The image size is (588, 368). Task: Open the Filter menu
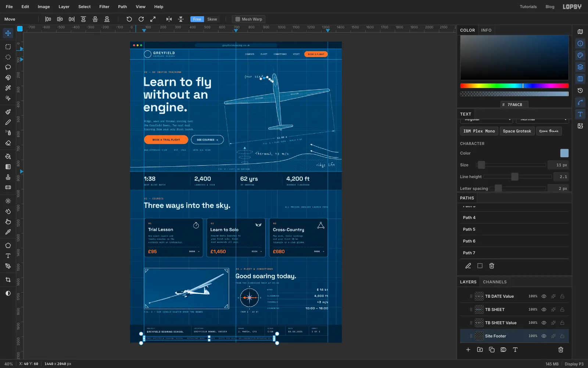(x=104, y=7)
